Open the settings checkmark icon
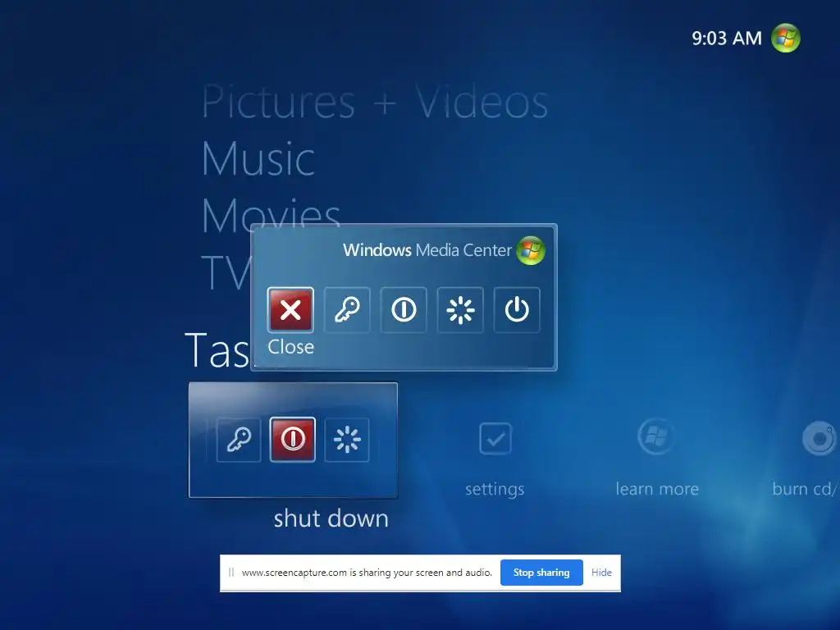The width and height of the screenshot is (840, 630). [x=495, y=439]
